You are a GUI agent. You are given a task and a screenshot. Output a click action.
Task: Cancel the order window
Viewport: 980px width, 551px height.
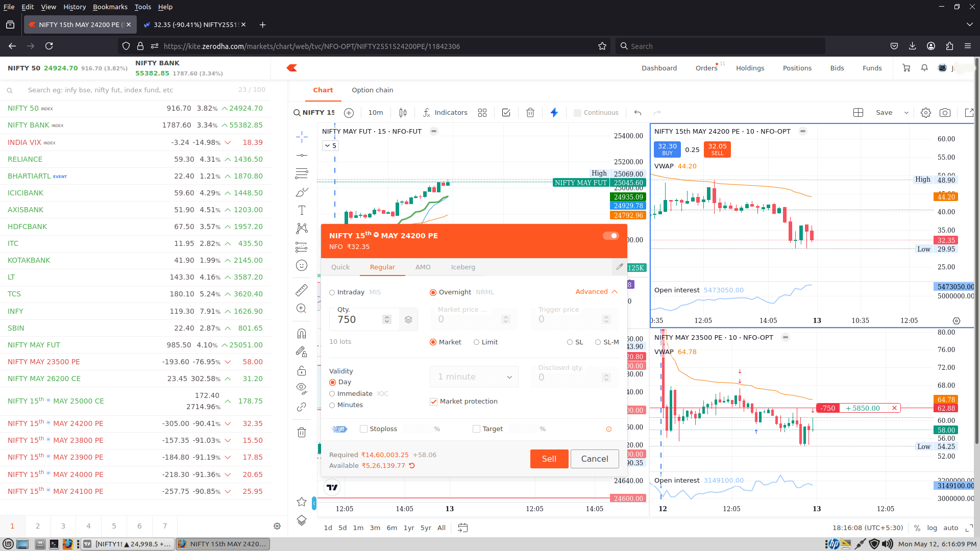(595, 459)
